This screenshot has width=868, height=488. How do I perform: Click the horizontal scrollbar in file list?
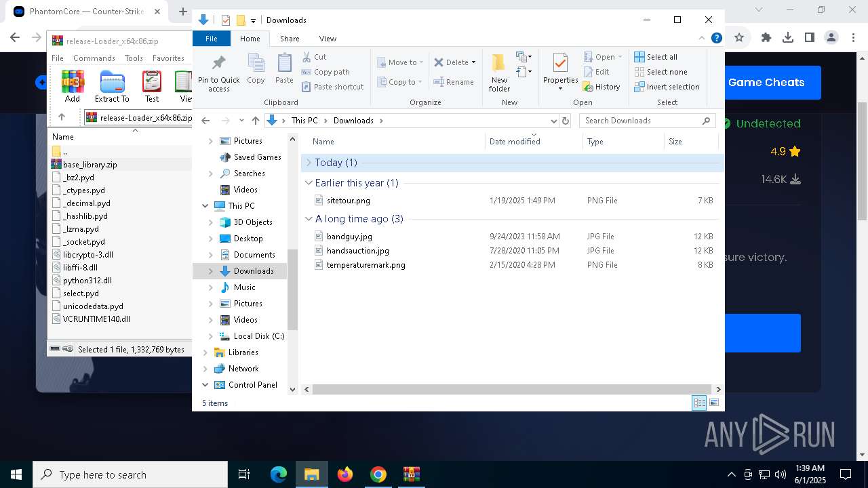click(512, 390)
